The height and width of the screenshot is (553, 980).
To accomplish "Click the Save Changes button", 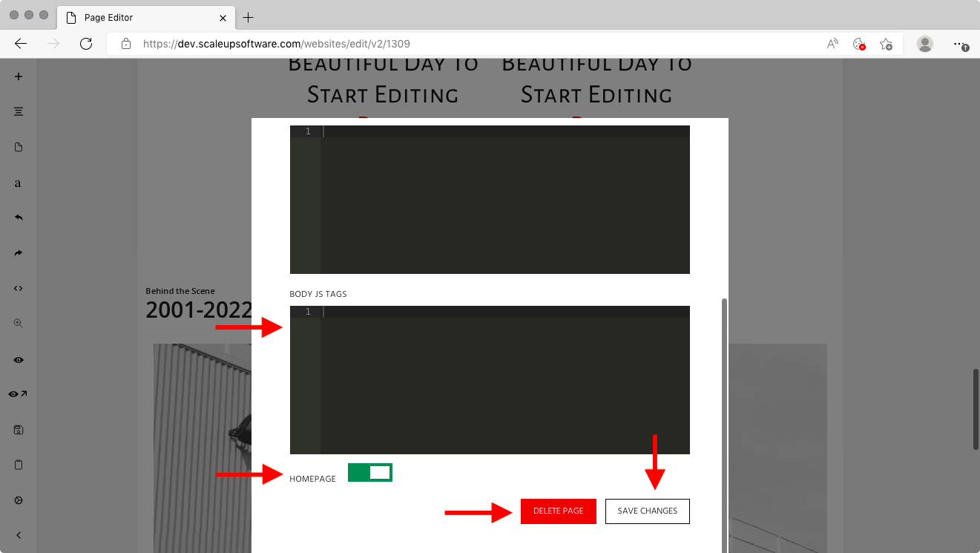I will click(648, 511).
